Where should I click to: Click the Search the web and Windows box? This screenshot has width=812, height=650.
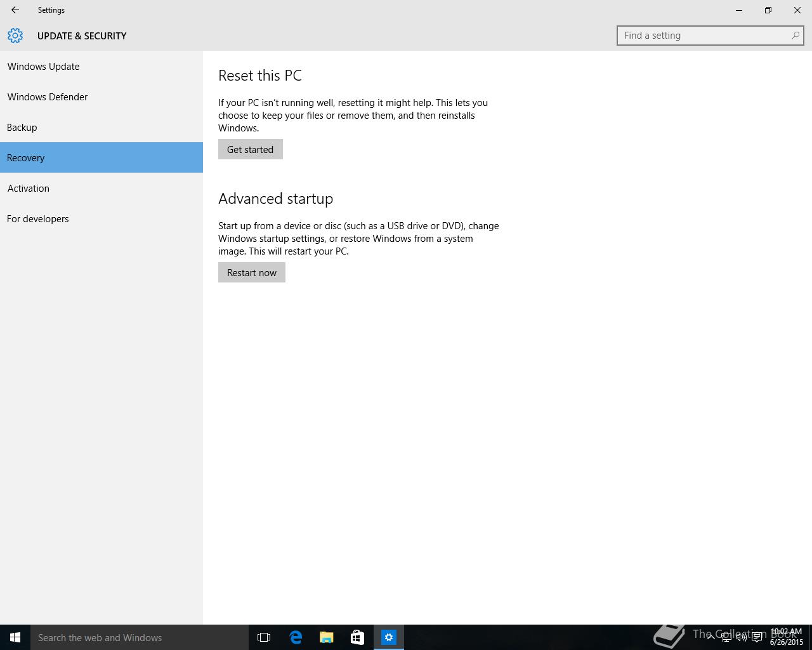pyautogui.click(x=140, y=637)
